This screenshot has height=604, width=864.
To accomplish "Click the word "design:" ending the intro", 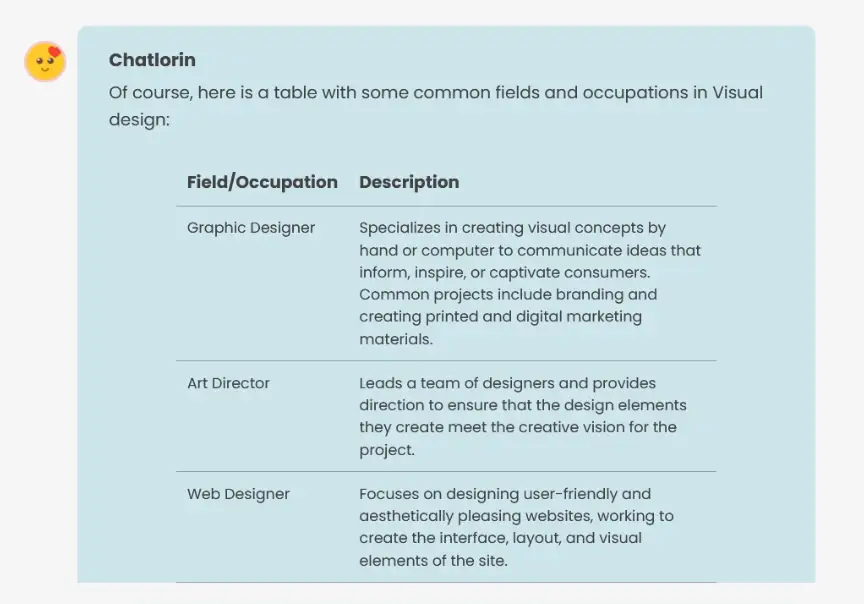I will tap(140, 120).
